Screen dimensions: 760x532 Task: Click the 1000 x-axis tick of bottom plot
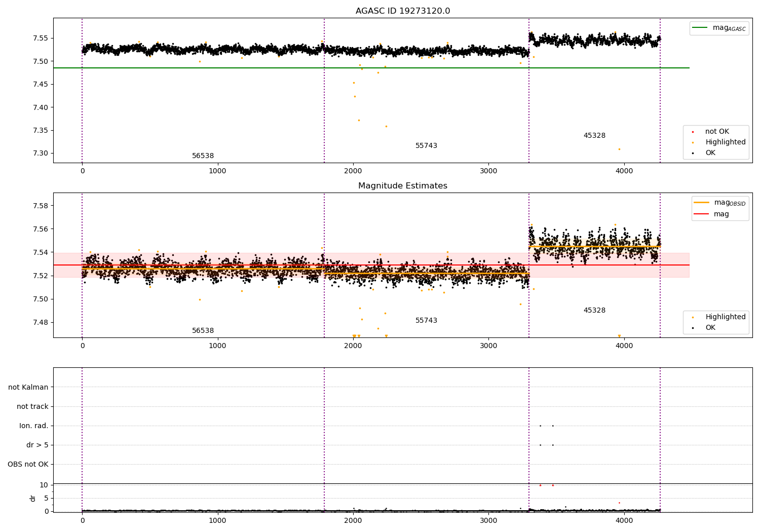tap(217, 520)
